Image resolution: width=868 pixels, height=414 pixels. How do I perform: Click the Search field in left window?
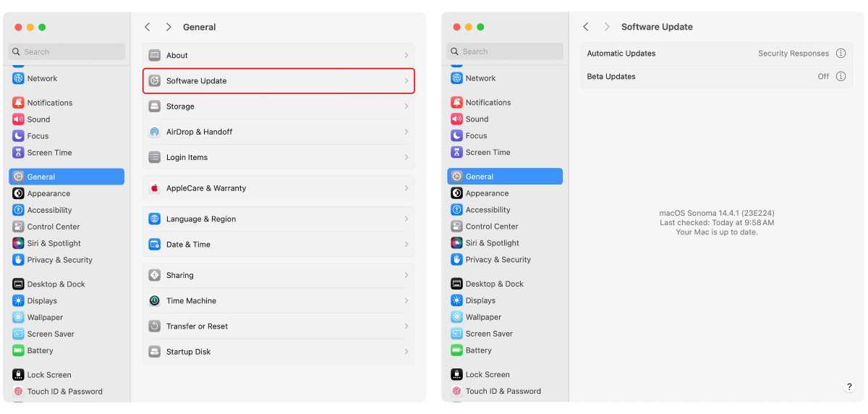tap(67, 52)
